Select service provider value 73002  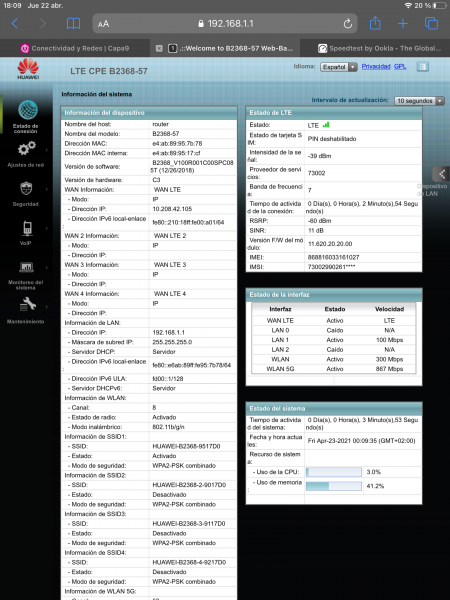316,173
